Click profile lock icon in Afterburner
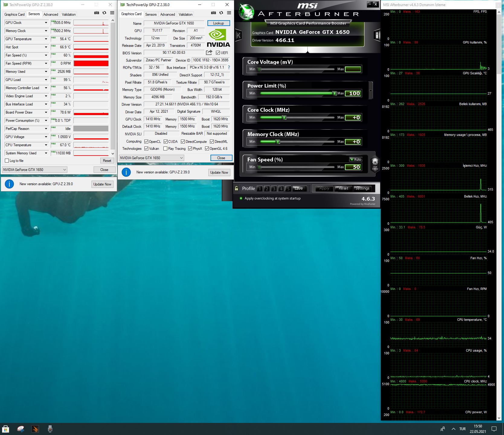504x435 pixels. [236, 188]
